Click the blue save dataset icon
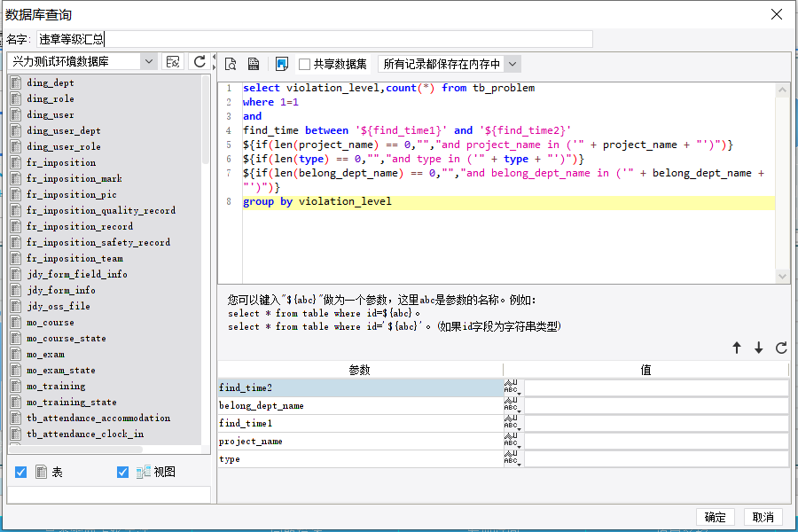Screen dimensions: 798x532 pyautogui.click(x=281, y=64)
